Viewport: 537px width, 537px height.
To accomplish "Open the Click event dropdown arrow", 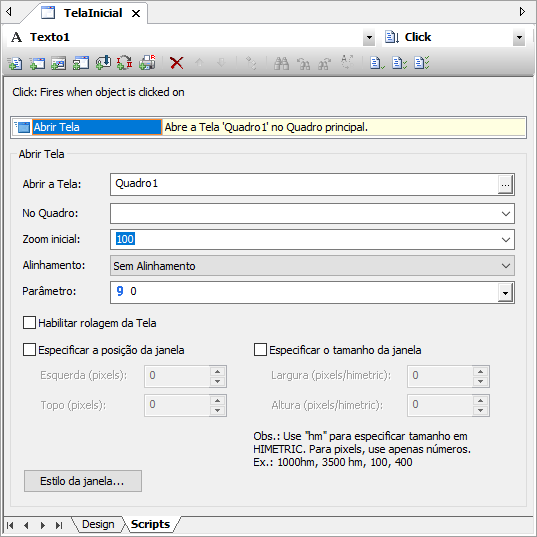I will tap(519, 37).
